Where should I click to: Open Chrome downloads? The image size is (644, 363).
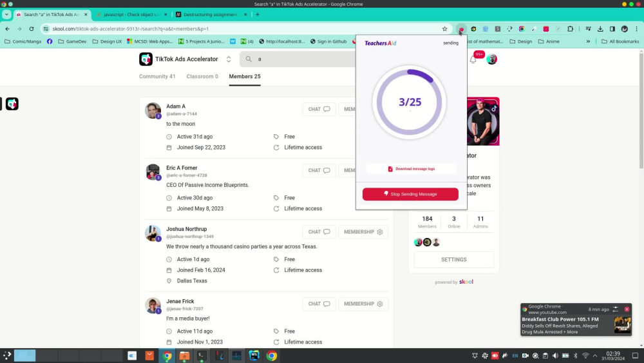[x=600, y=29]
